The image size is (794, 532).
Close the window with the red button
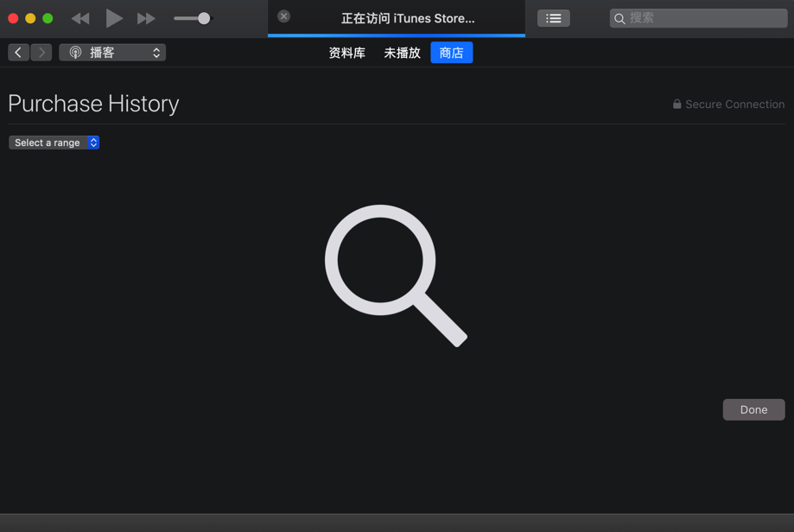tap(14, 19)
